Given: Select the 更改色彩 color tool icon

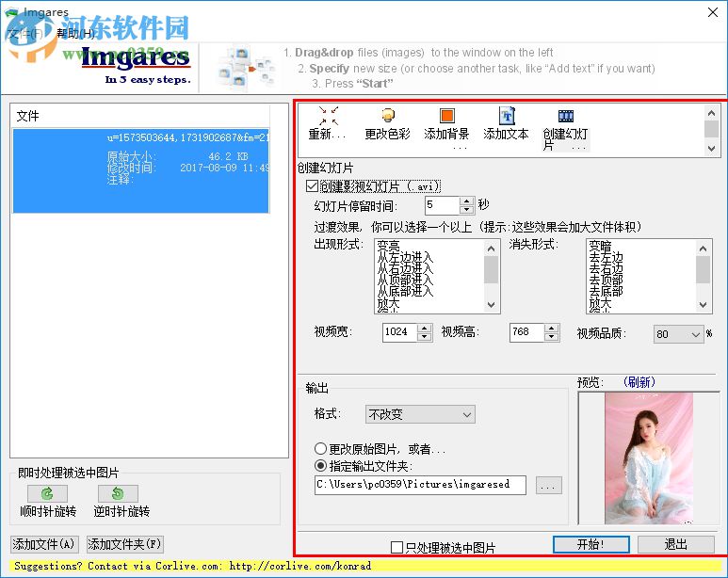Looking at the screenshot, I should [x=388, y=115].
